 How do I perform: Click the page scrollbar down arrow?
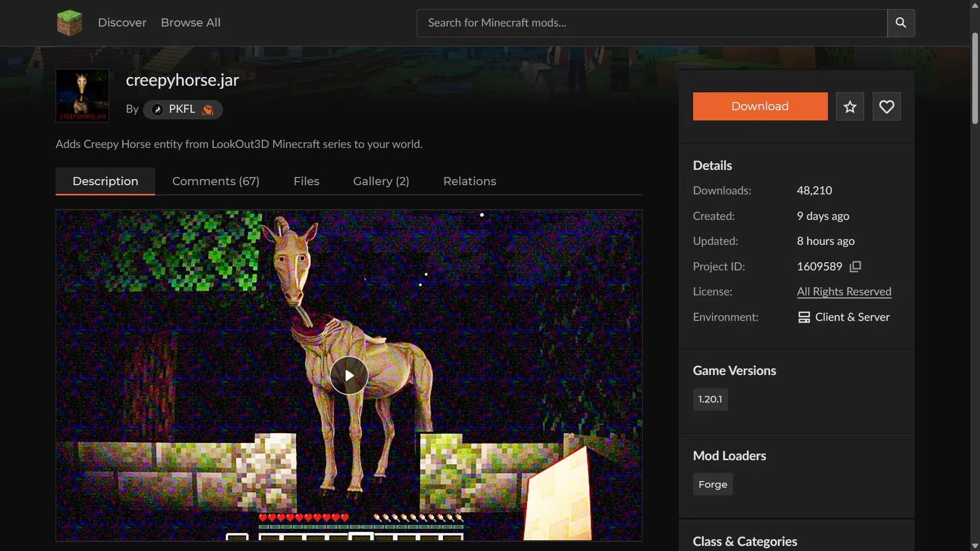pyautogui.click(x=975, y=546)
